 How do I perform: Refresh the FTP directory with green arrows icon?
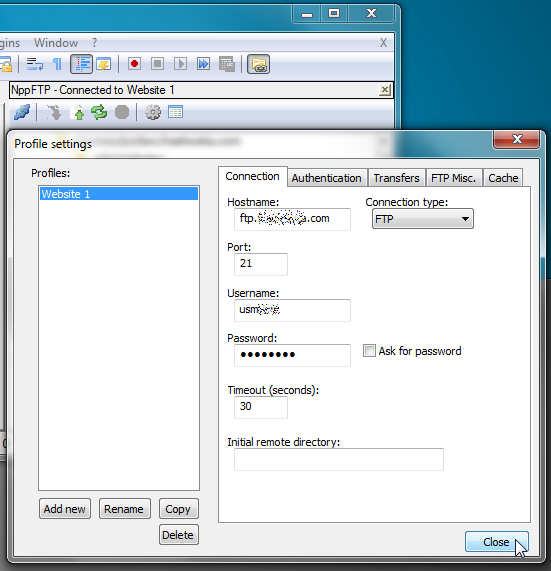point(99,112)
